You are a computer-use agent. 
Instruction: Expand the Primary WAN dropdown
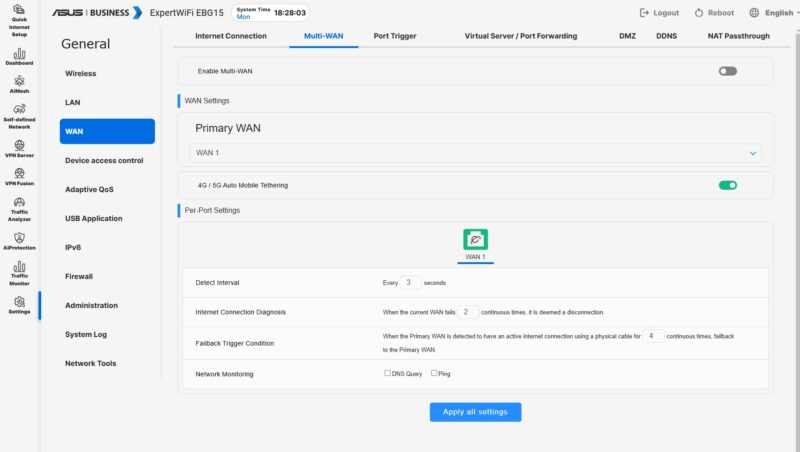pyautogui.click(x=475, y=153)
